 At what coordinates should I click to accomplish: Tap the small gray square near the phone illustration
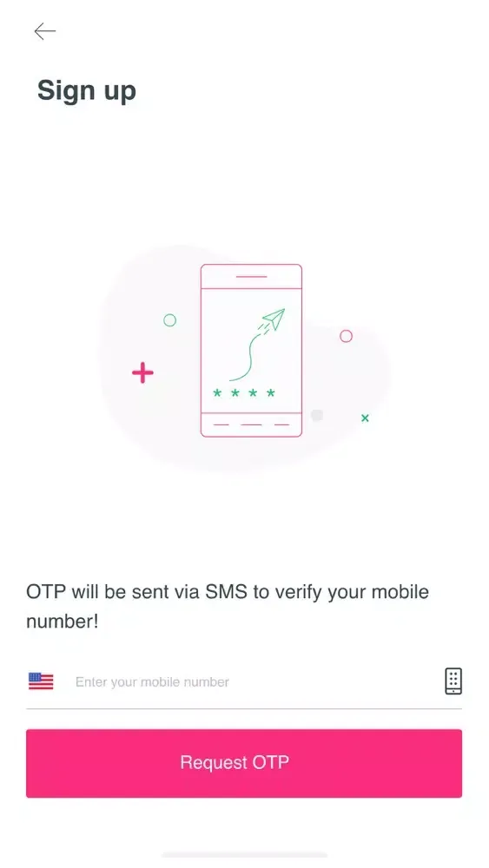[317, 415]
